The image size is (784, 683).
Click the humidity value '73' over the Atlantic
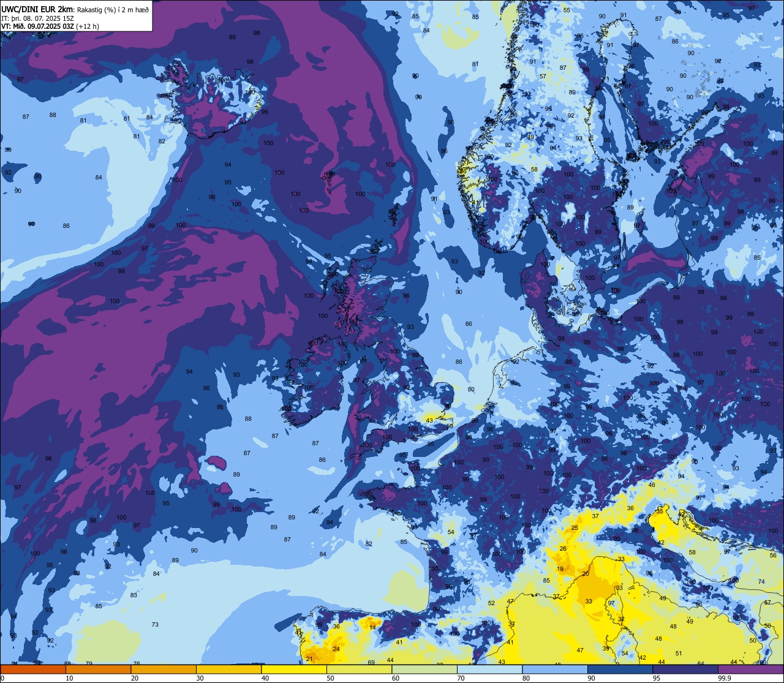155,624
